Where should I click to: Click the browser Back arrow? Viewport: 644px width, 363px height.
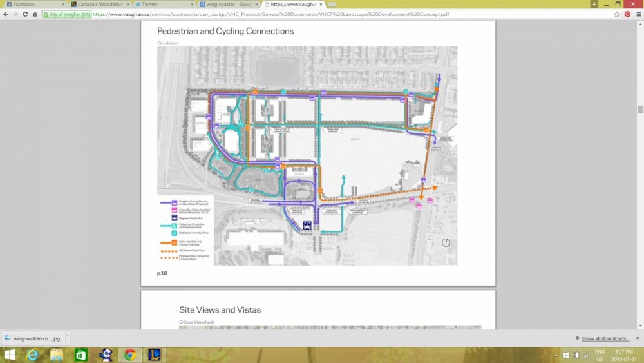pyautogui.click(x=6, y=14)
